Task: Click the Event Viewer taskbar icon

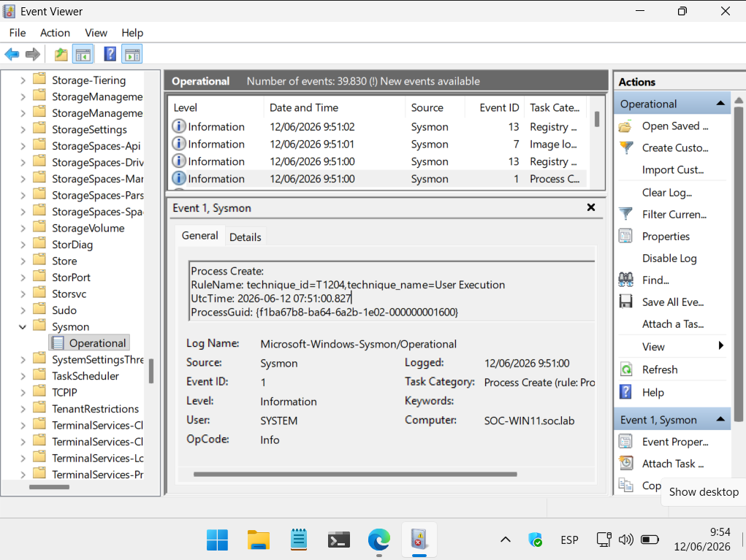Action: [x=419, y=540]
